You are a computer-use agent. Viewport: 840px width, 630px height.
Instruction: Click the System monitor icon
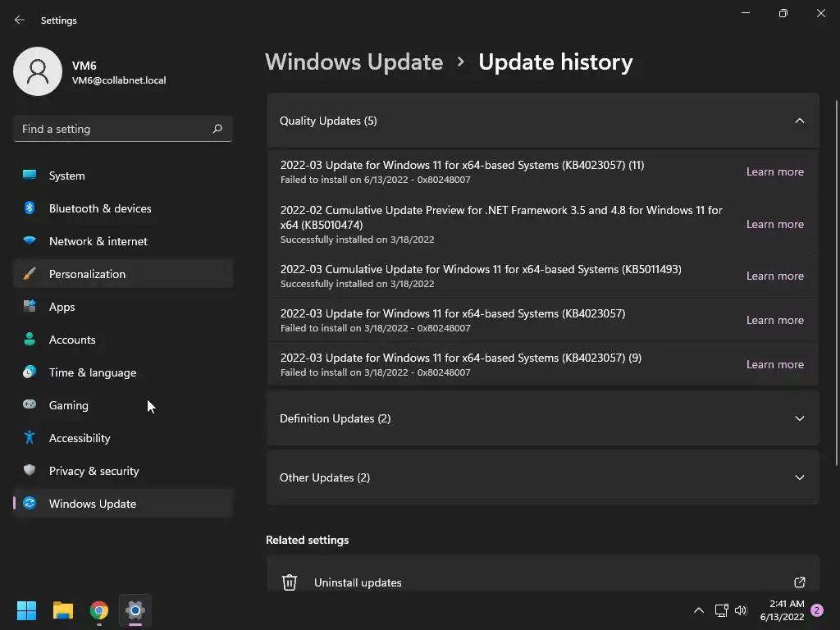tap(30, 176)
